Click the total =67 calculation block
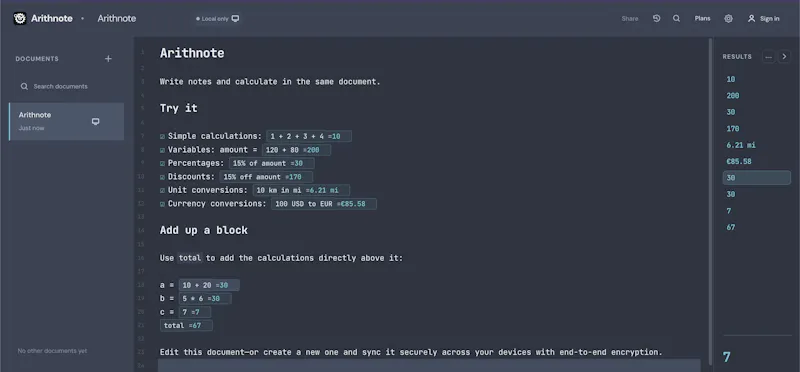The width and height of the screenshot is (800, 372). click(186, 325)
